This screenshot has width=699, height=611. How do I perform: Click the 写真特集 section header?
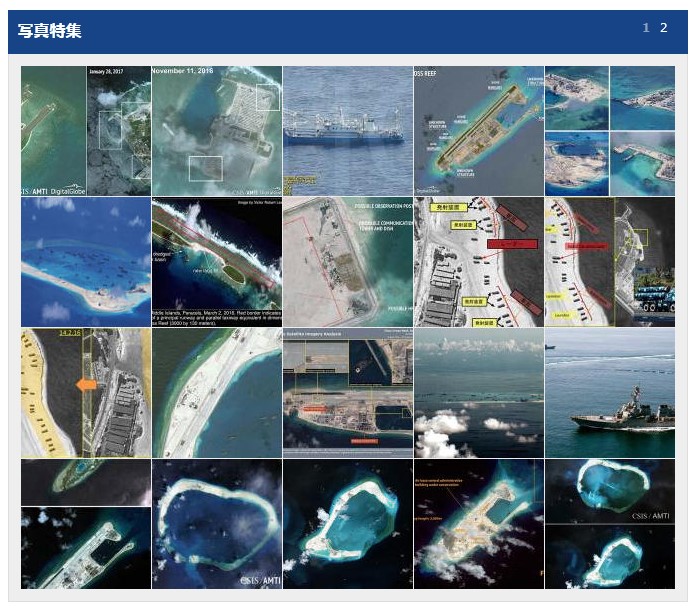pyautogui.click(x=50, y=31)
